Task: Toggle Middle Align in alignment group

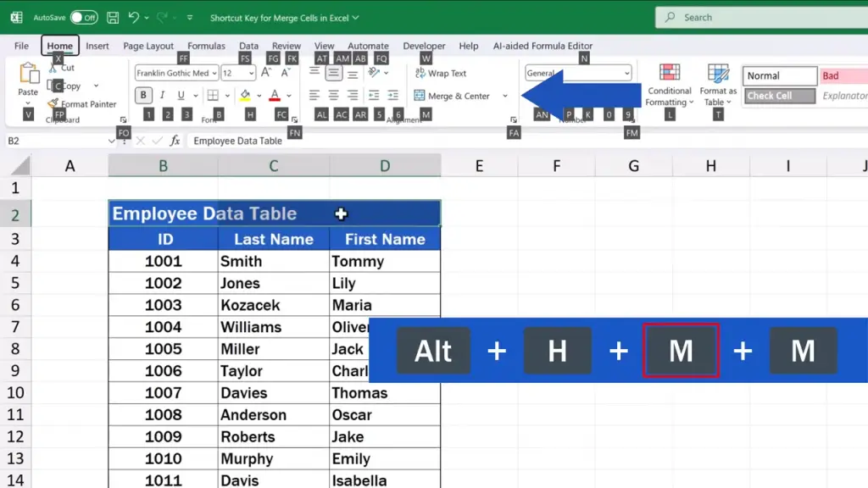Action: (333, 74)
